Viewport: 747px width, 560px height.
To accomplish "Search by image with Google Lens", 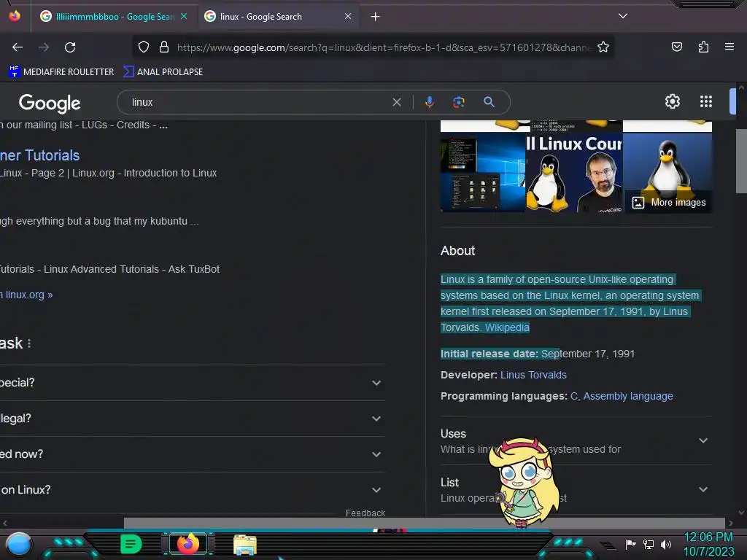I will click(x=459, y=102).
